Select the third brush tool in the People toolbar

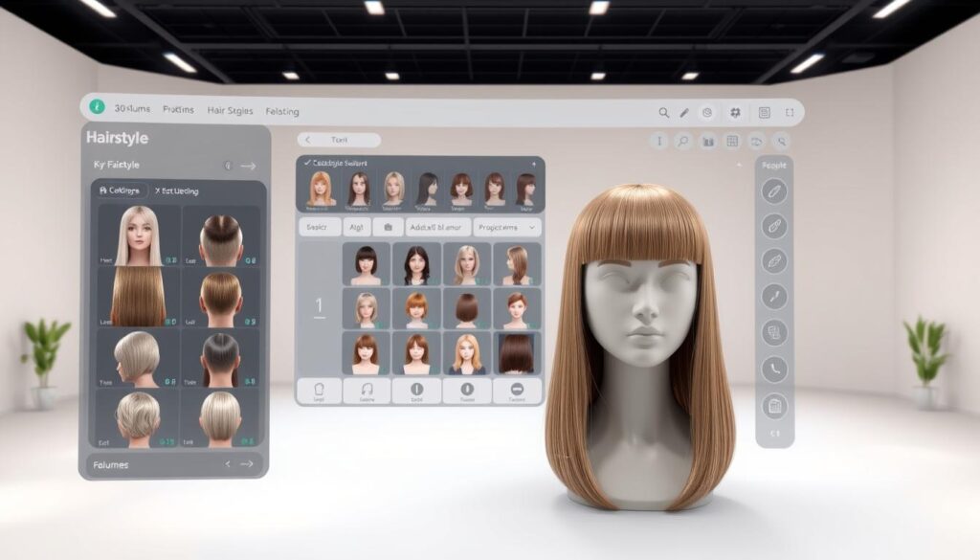pos(774,261)
